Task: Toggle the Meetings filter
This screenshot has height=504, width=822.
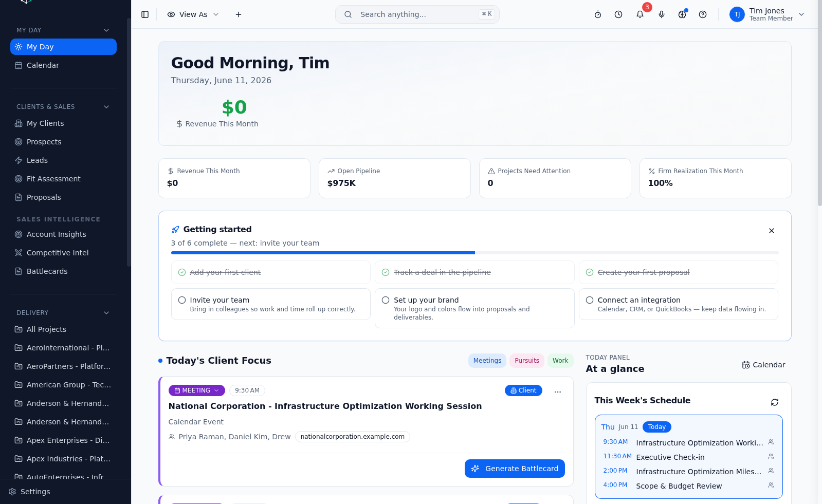Action: (x=487, y=361)
